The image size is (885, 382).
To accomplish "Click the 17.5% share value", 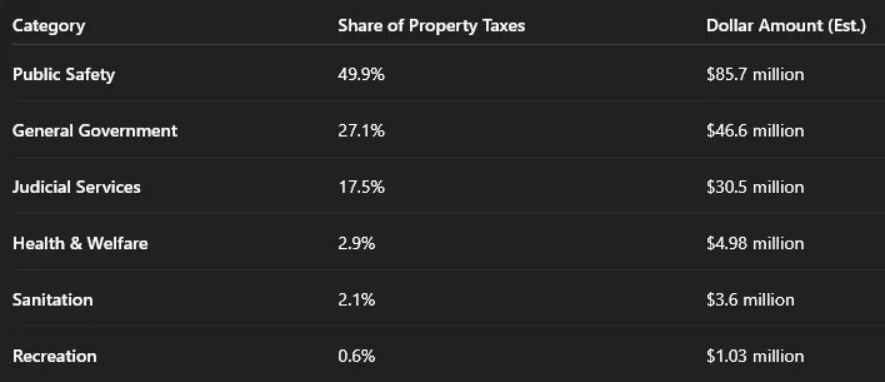I will coord(361,187).
